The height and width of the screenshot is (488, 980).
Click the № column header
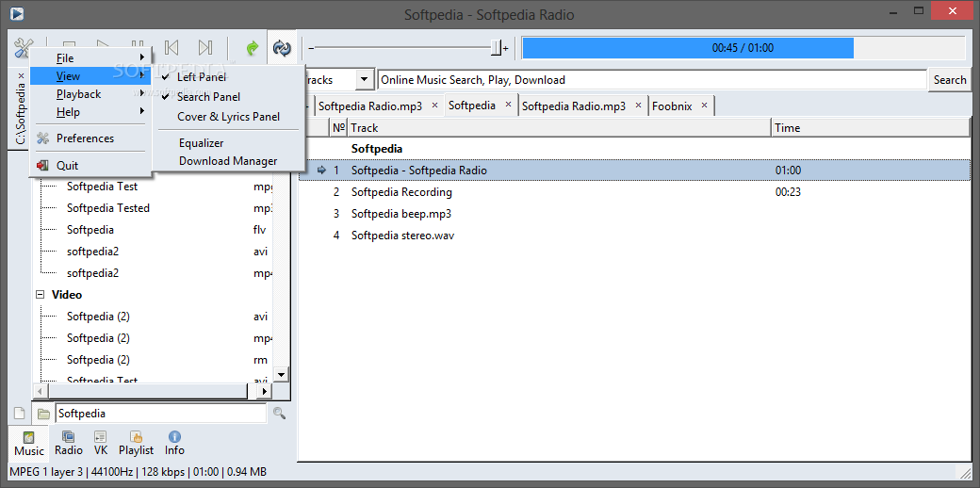tap(338, 128)
